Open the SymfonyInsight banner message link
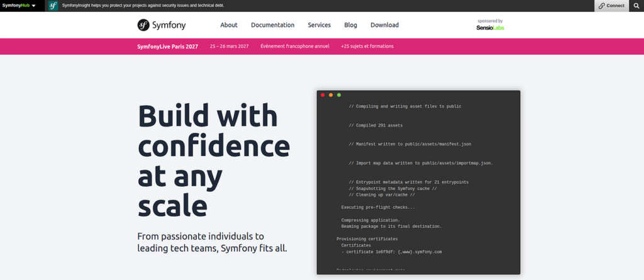 click(143, 6)
